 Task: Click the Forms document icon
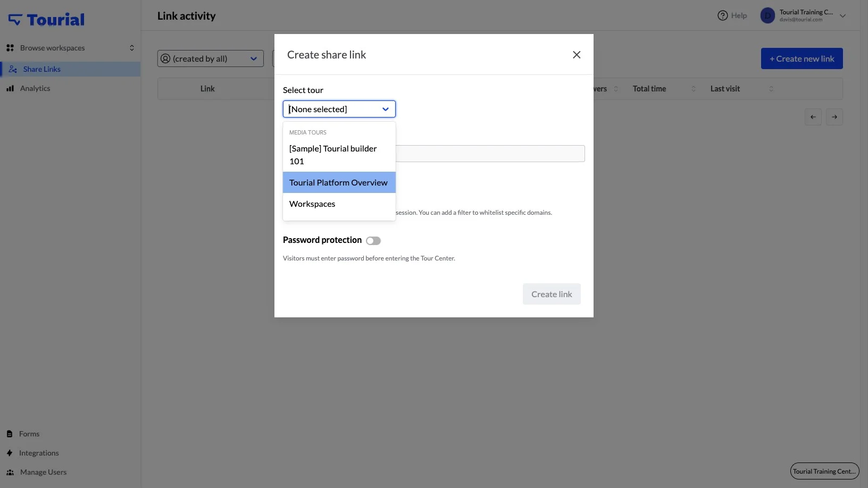point(10,434)
